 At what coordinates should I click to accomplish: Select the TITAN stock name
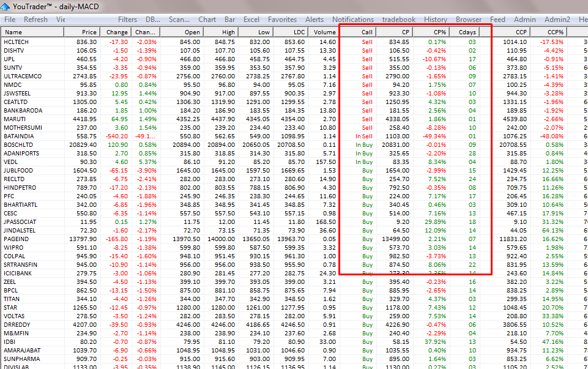[11, 299]
